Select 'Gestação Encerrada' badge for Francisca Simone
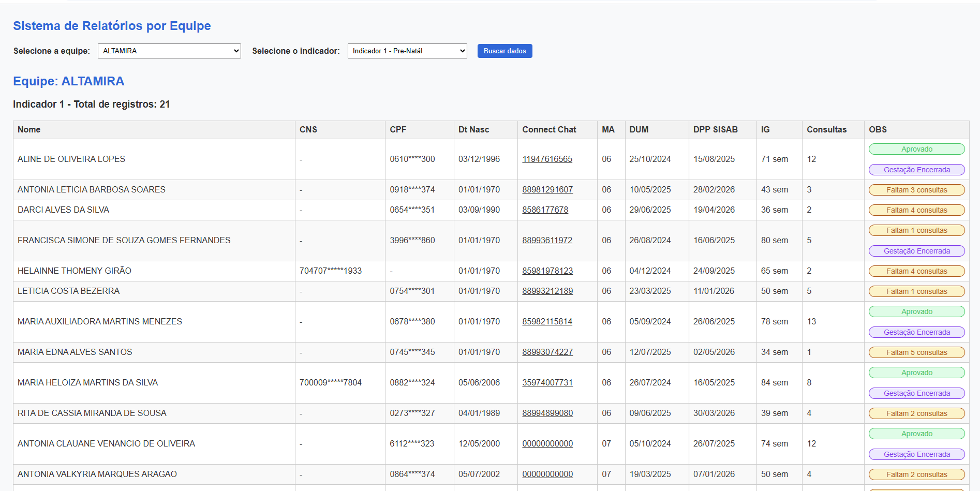980x491 pixels. pyautogui.click(x=916, y=250)
